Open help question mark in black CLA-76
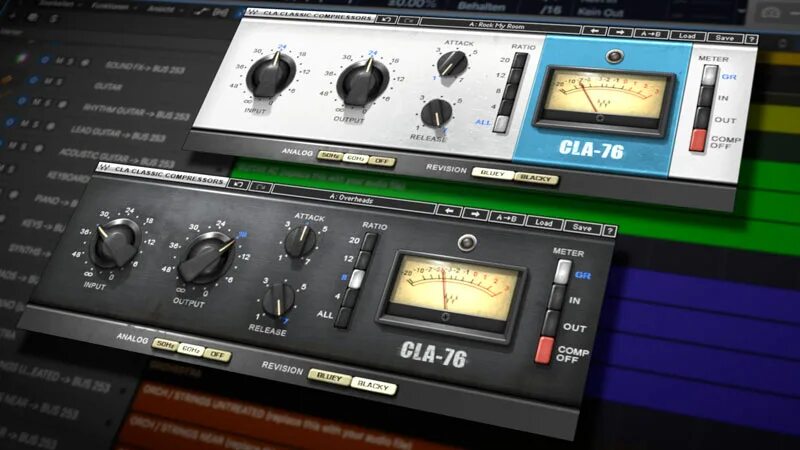Screen dimensions: 800x450 coord(609,231)
